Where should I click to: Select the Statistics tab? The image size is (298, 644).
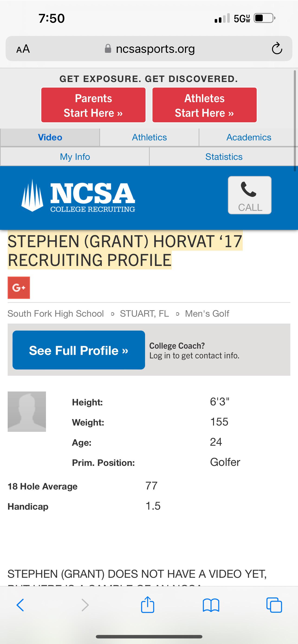224,157
